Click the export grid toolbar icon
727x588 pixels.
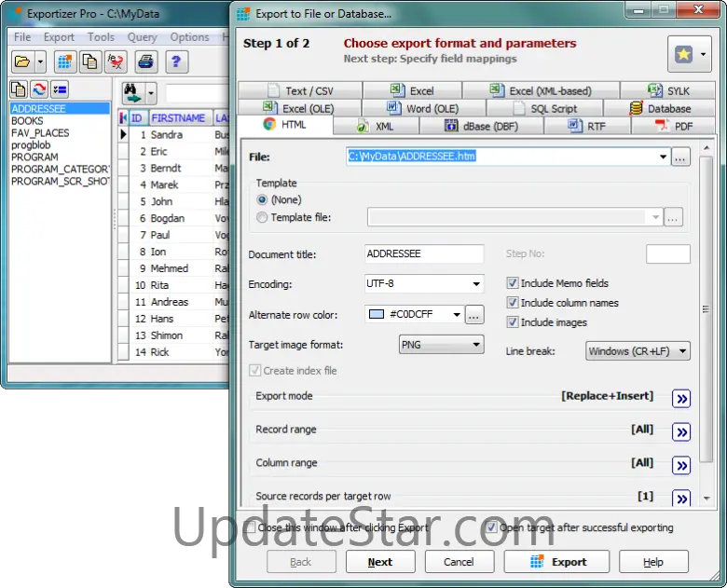click(x=65, y=62)
